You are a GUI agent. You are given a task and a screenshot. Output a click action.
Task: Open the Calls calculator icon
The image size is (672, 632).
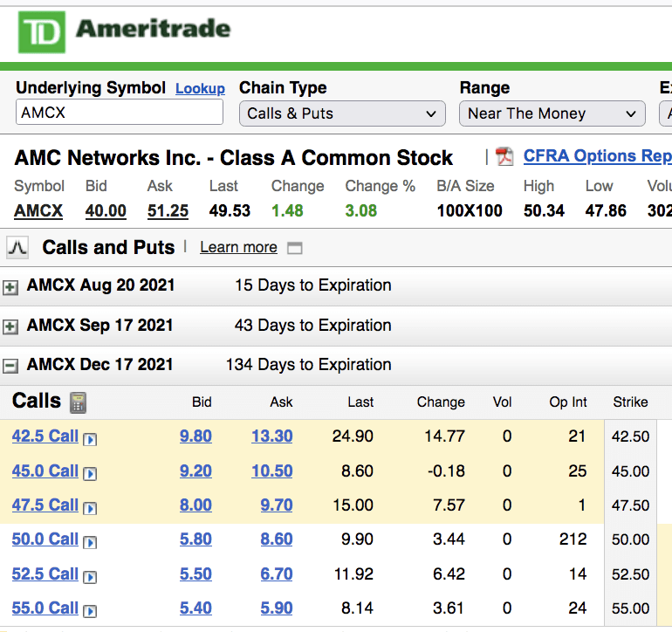click(x=78, y=402)
